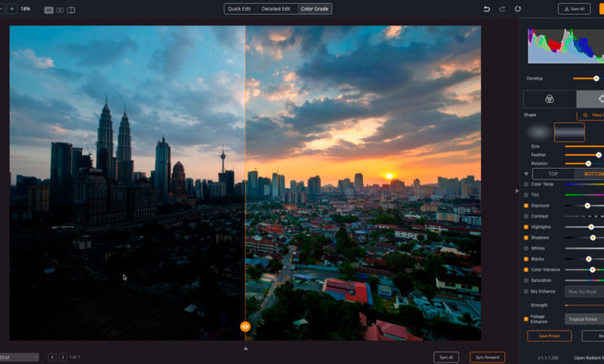Viewport: 604px width, 364px height.
Task: Click the zoom in plus icon
Action: pyautogui.click(x=12, y=9)
